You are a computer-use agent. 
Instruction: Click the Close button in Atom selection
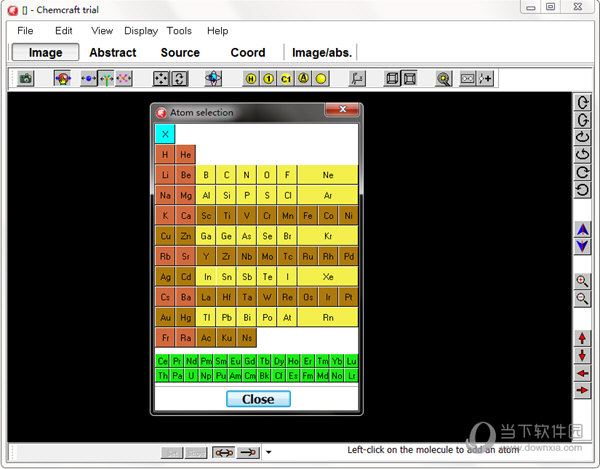tap(258, 399)
